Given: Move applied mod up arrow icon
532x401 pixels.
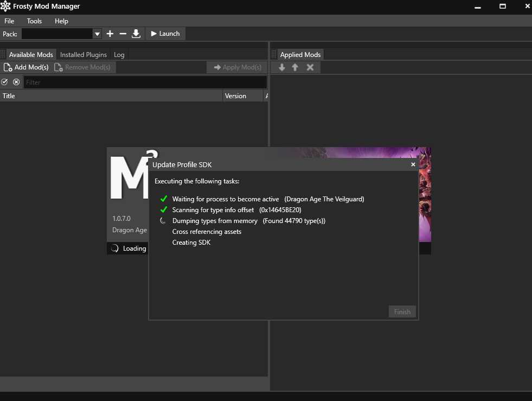Looking at the screenshot, I should 295,67.
